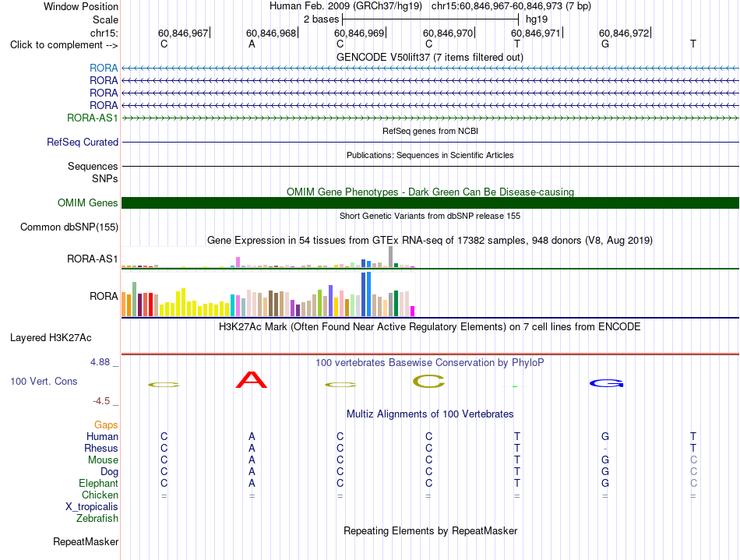Select the dark green OMIM Genes bar
The width and height of the screenshot is (740, 560).
tap(430, 203)
